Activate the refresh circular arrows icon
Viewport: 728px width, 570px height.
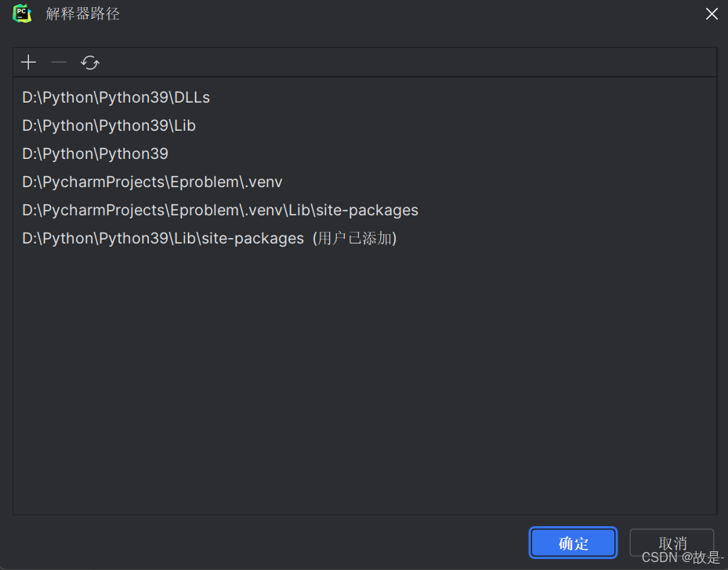pos(89,62)
